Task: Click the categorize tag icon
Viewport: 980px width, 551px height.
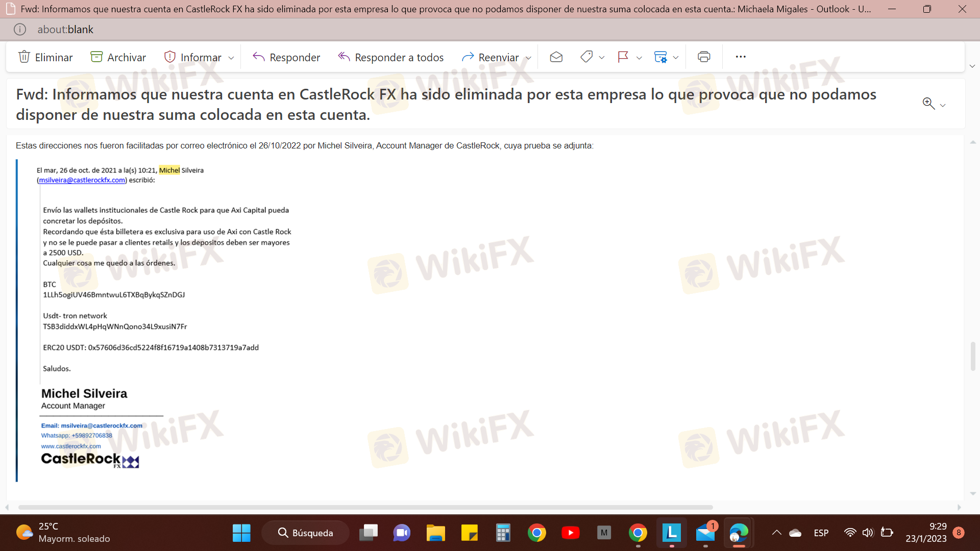Action: tap(586, 57)
